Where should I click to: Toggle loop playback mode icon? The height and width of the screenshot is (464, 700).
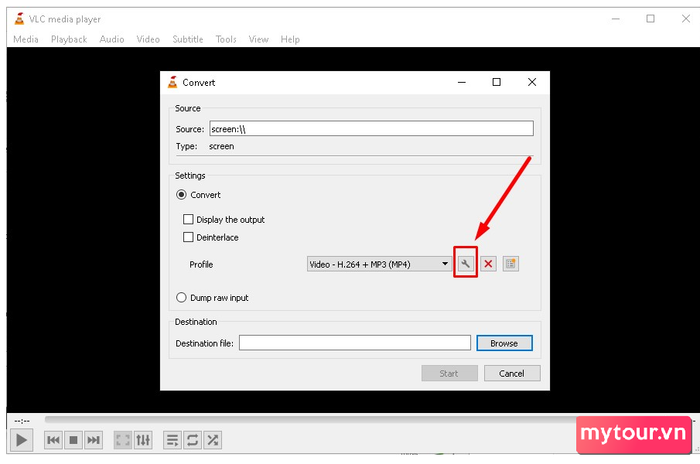pos(192,440)
